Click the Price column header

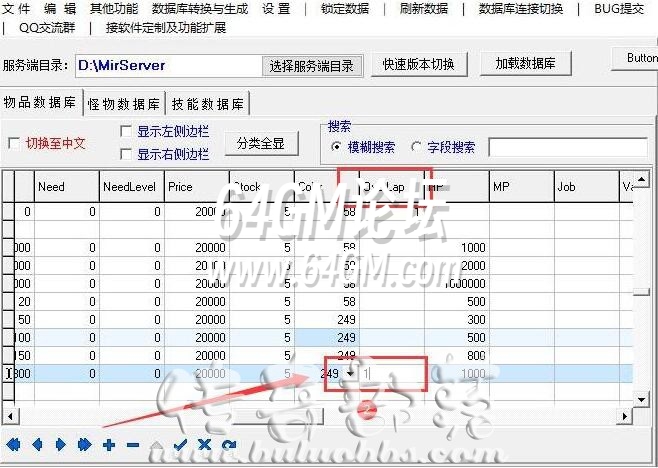pyautogui.click(x=197, y=186)
